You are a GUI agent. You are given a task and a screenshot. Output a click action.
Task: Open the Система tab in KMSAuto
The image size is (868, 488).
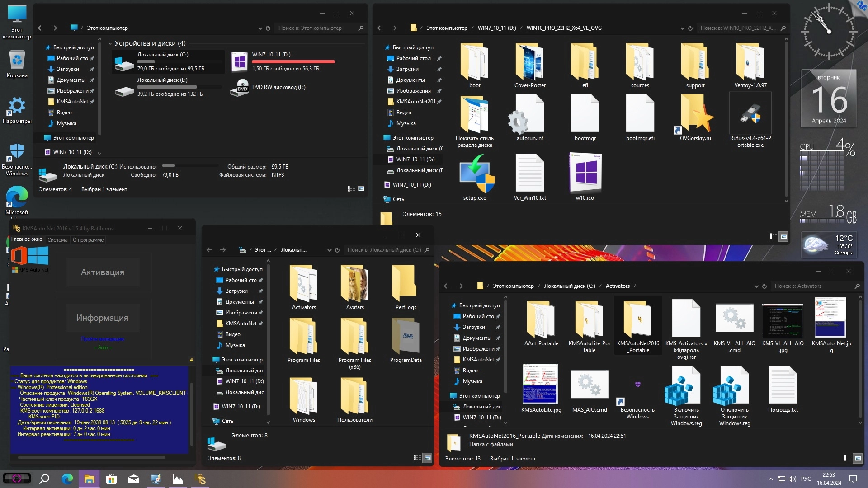click(x=57, y=240)
